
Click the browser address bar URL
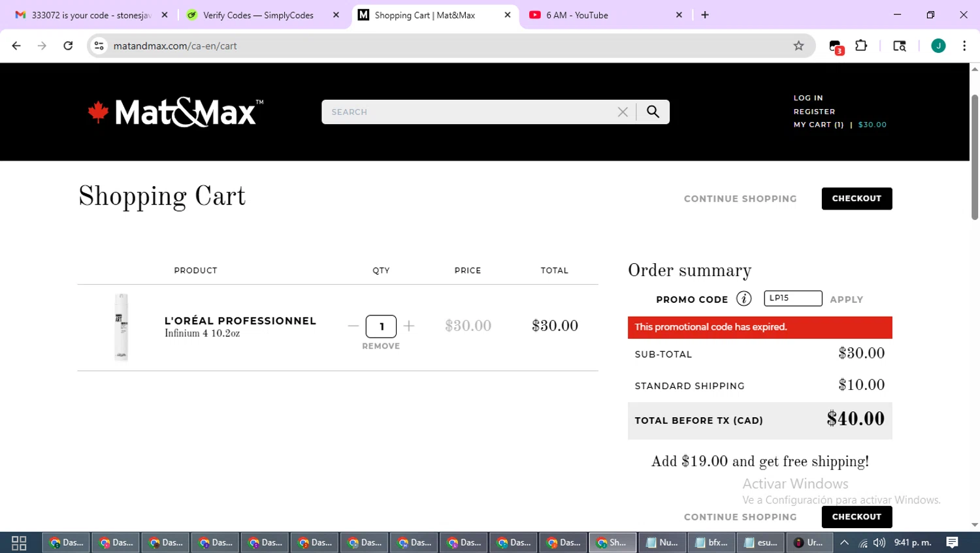click(x=175, y=46)
